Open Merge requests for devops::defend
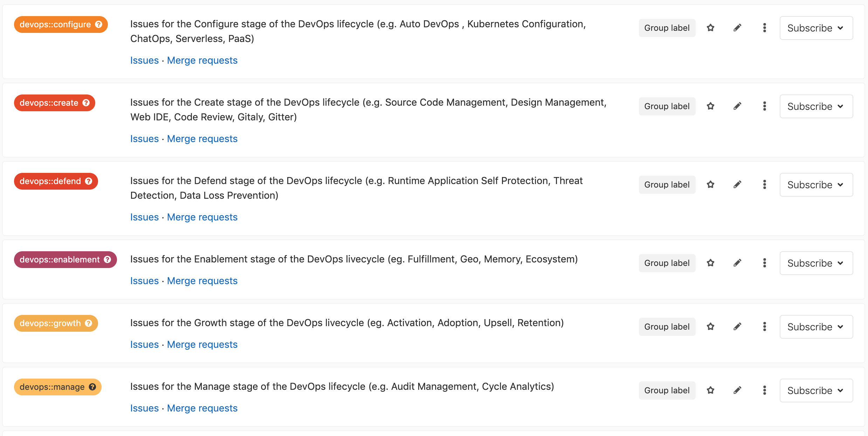 [x=202, y=217]
